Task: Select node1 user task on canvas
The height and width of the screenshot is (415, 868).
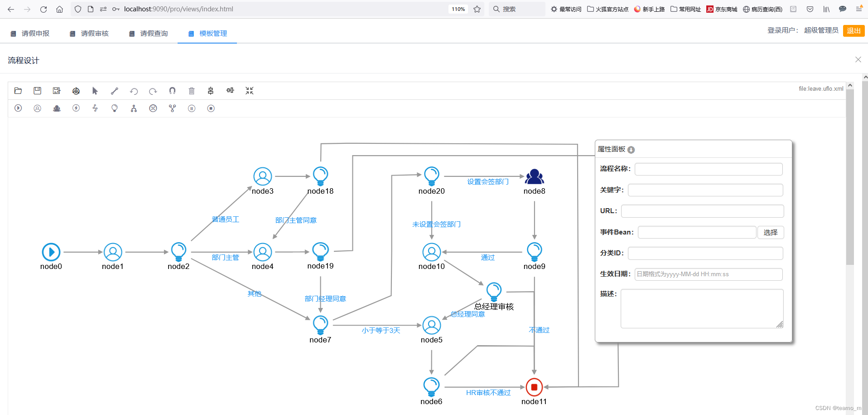Action: (x=113, y=252)
